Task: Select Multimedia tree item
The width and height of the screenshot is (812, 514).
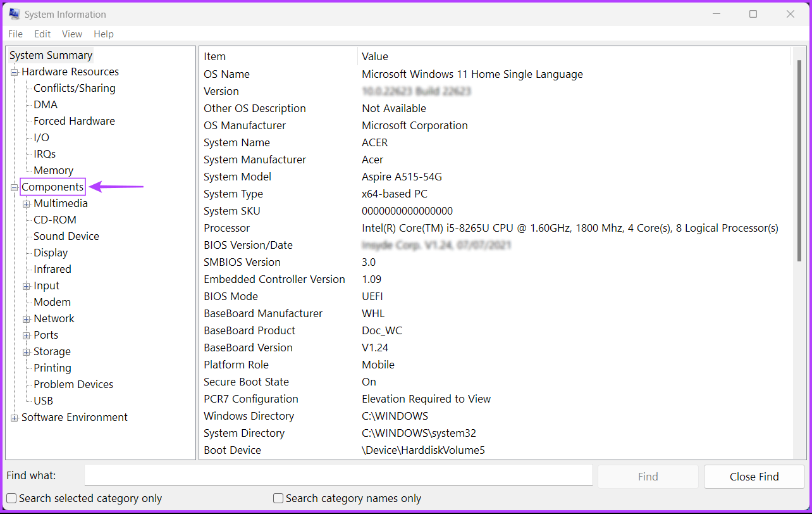Action: pos(61,203)
